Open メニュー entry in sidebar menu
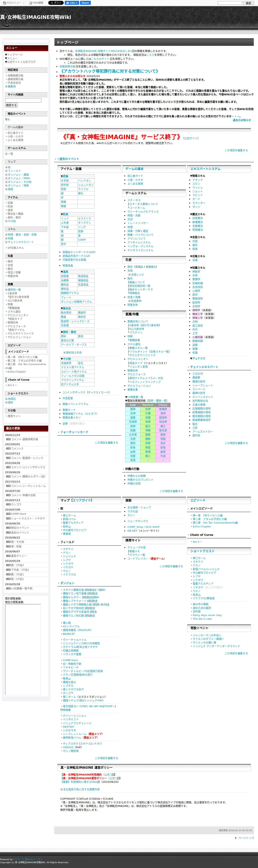Image resolution: width=258 pixels, height=868 pixels. [x=12, y=58]
